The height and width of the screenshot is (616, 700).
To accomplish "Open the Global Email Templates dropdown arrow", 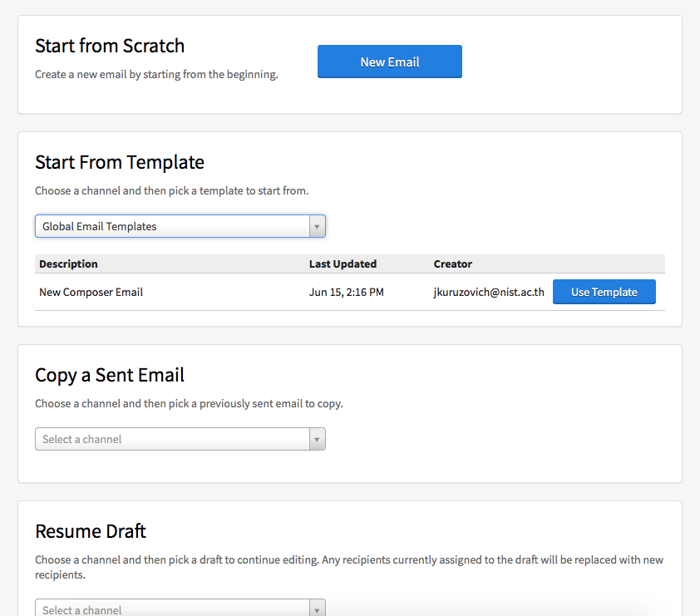I will point(317,226).
